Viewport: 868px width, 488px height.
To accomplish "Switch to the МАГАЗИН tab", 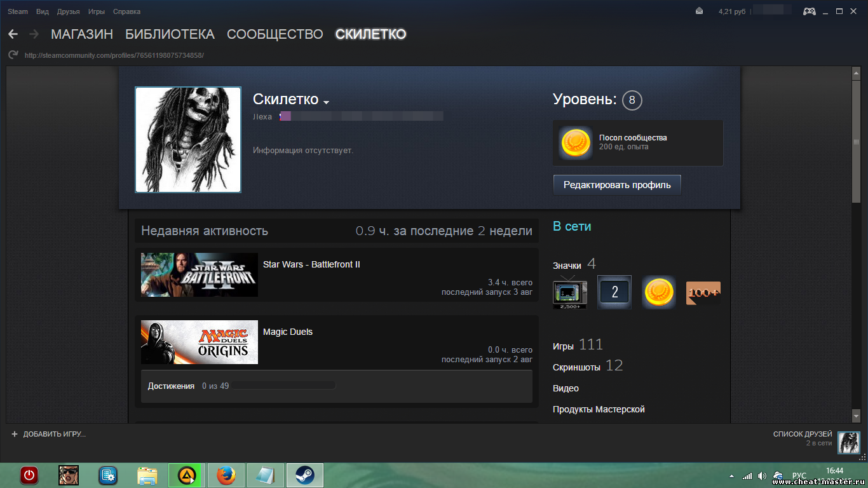I will pyautogui.click(x=82, y=34).
